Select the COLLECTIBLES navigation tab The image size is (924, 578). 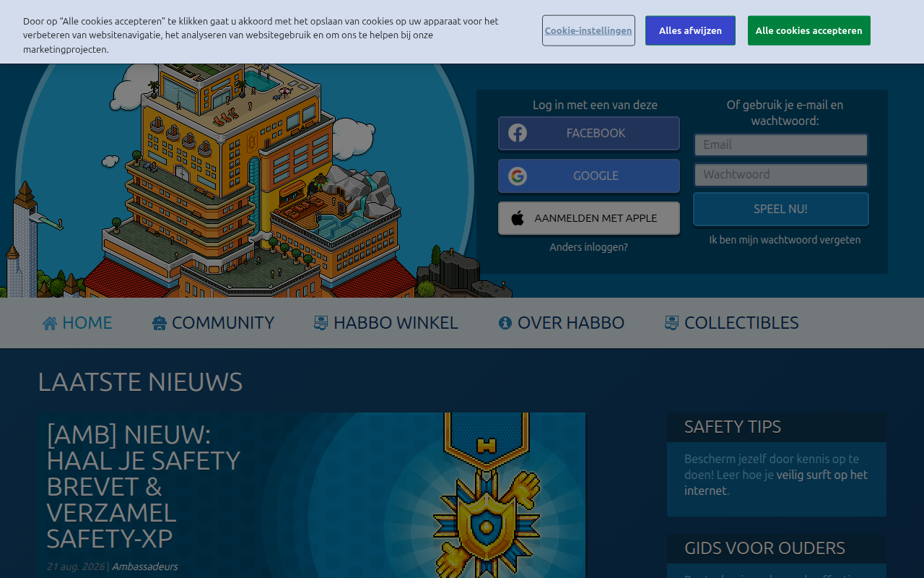point(732,323)
